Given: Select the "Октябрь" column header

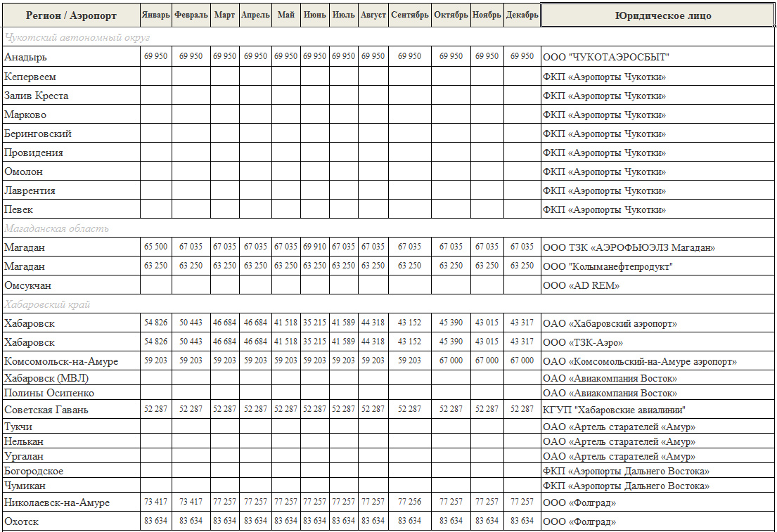Looking at the screenshot, I should pyautogui.click(x=451, y=15).
